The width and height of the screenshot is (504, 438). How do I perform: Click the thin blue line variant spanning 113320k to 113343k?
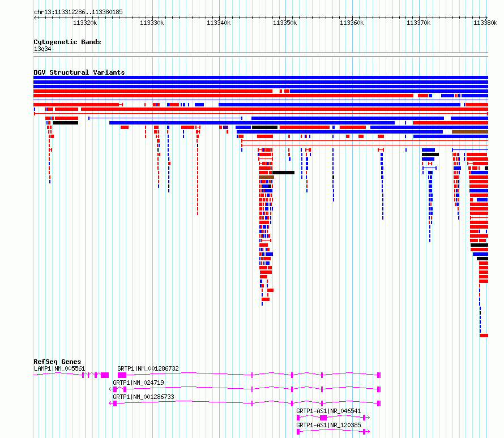pyautogui.click(x=165, y=118)
